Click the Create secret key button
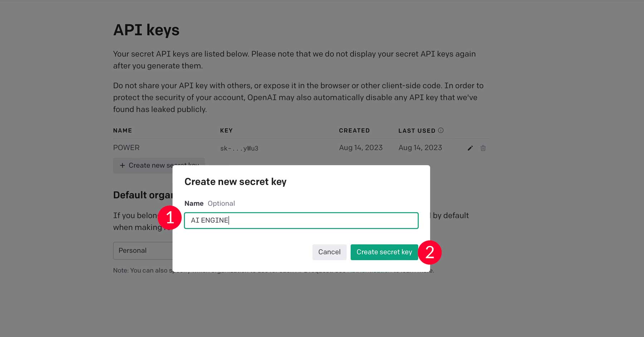Viewport: 644px width, 337px height. tap(384, 252)
